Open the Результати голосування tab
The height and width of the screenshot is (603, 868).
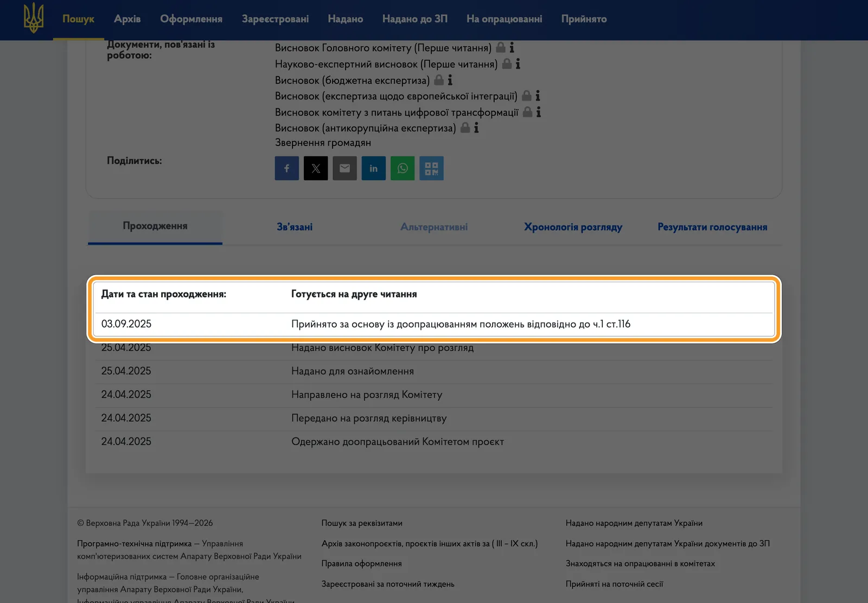[x=712, y=227]
